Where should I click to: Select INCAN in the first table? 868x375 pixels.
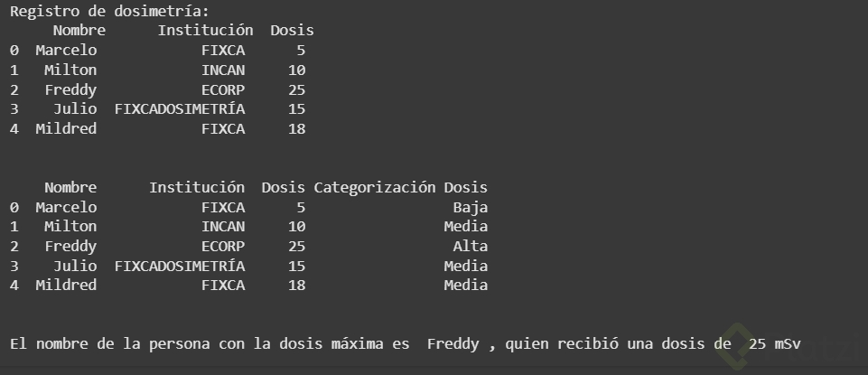coord(222,70)
